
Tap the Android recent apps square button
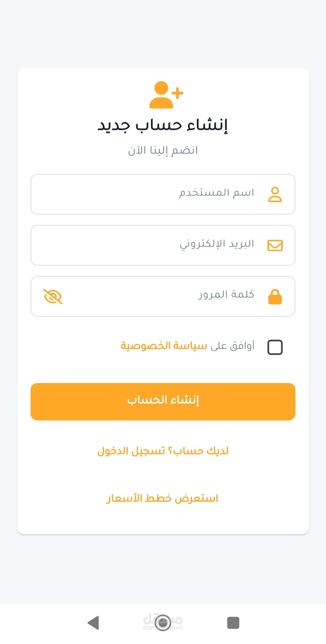pyautogui.click(x=233, y=623)
